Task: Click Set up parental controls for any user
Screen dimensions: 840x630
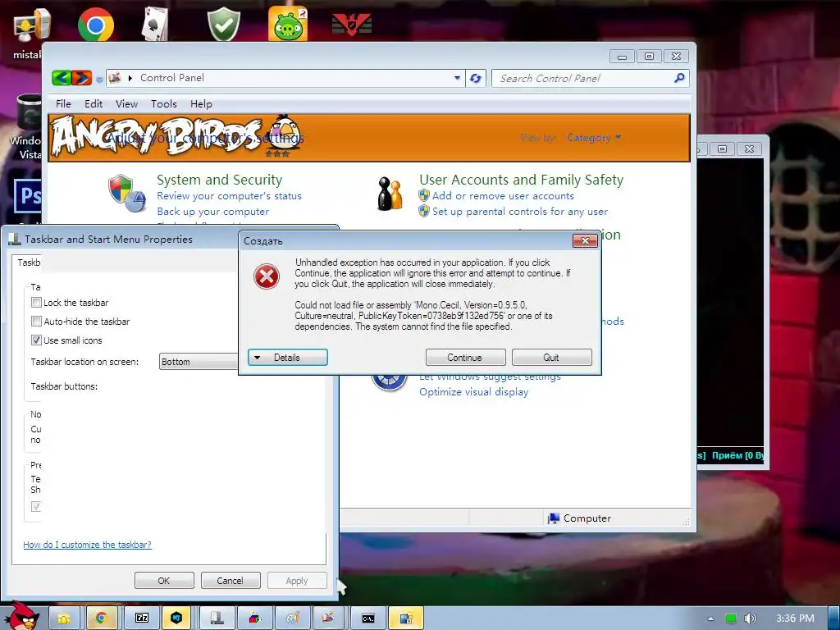Action: click(x=519, y=212)
